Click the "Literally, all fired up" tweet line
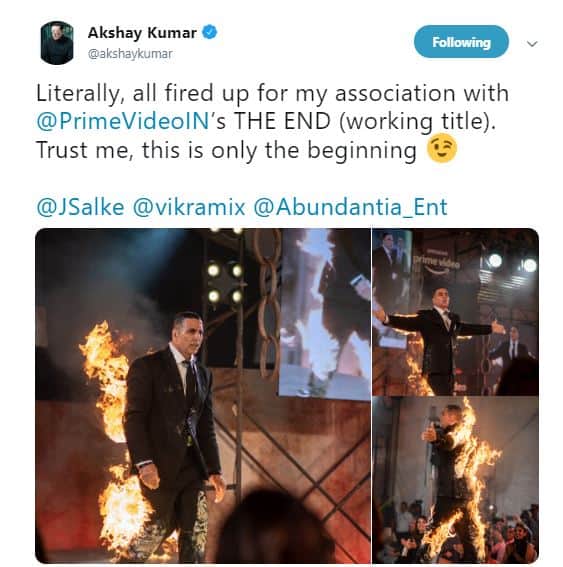The image size is (563, 567). pos(273,93)
